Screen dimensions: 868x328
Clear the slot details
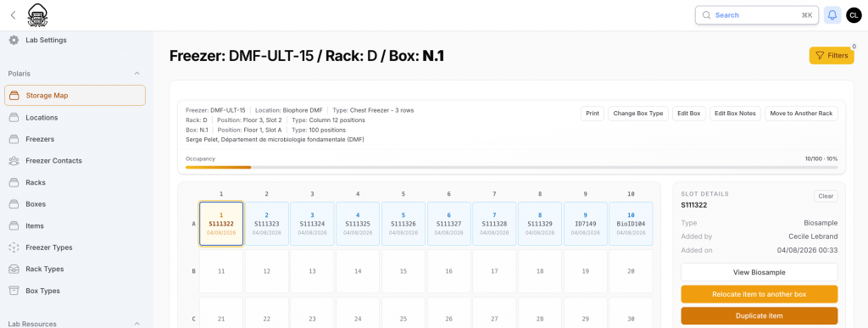826,197
